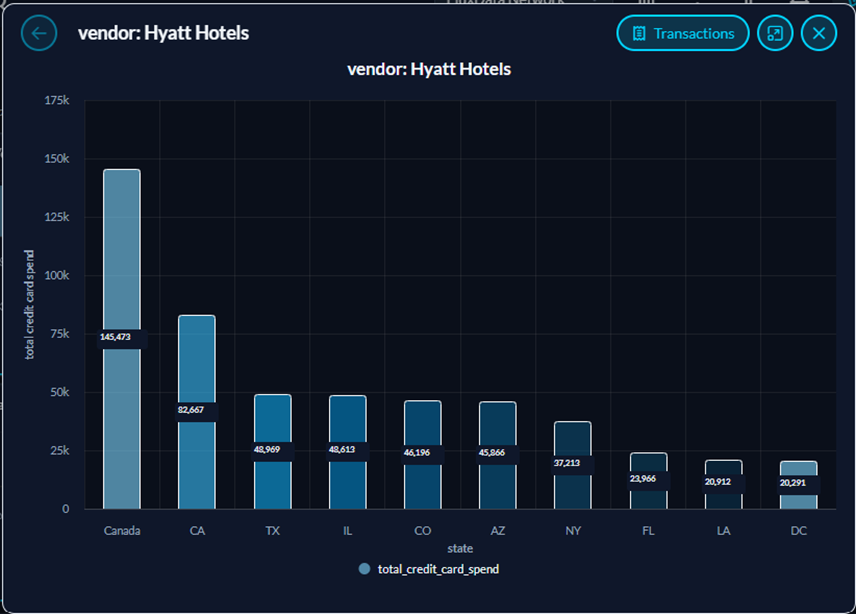
Task: Click the TX bar showing 48,969
Action: (272, 451)
